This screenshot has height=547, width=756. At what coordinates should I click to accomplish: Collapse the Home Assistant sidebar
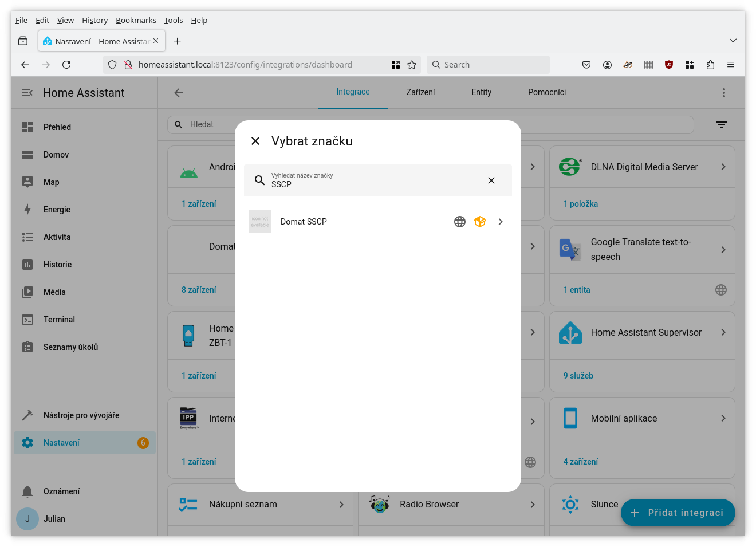(x=27, y=93)
